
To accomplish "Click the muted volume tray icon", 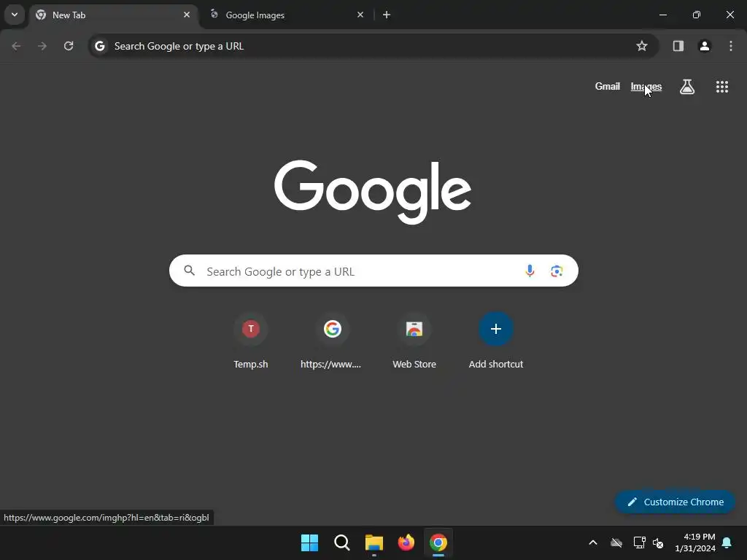I will [x=658, y=542].
